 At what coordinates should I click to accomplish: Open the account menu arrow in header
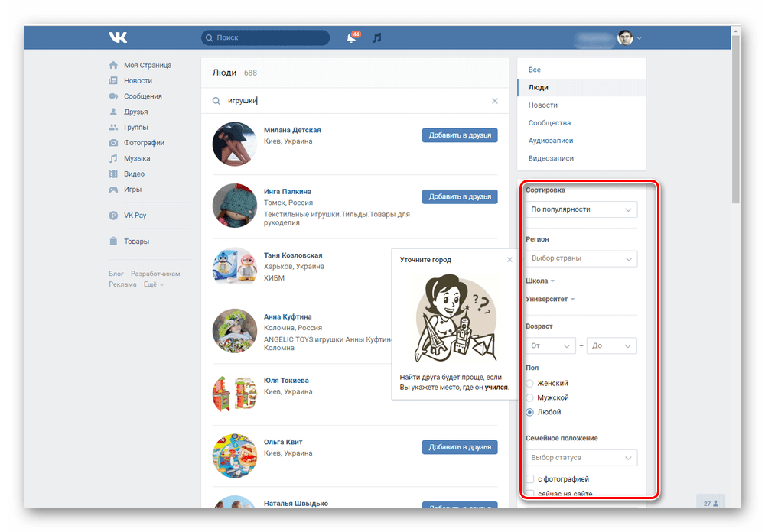point(639,38)
